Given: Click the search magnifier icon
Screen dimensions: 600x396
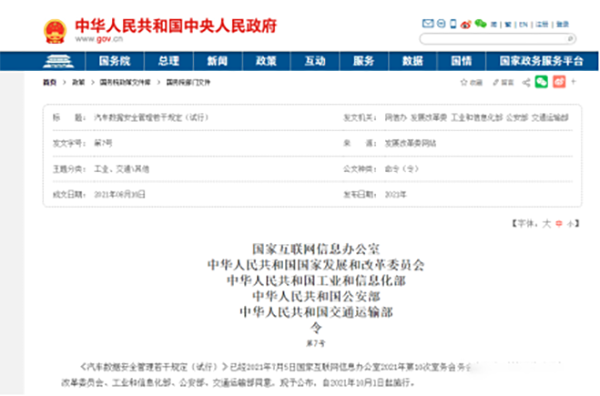Looking at the screenshot, I should coord(570,39).
